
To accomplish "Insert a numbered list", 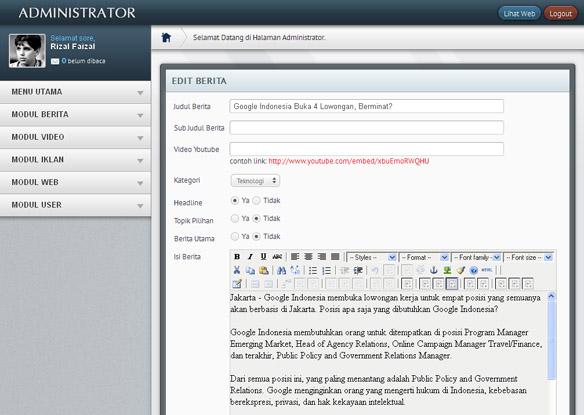I will 326,270.
